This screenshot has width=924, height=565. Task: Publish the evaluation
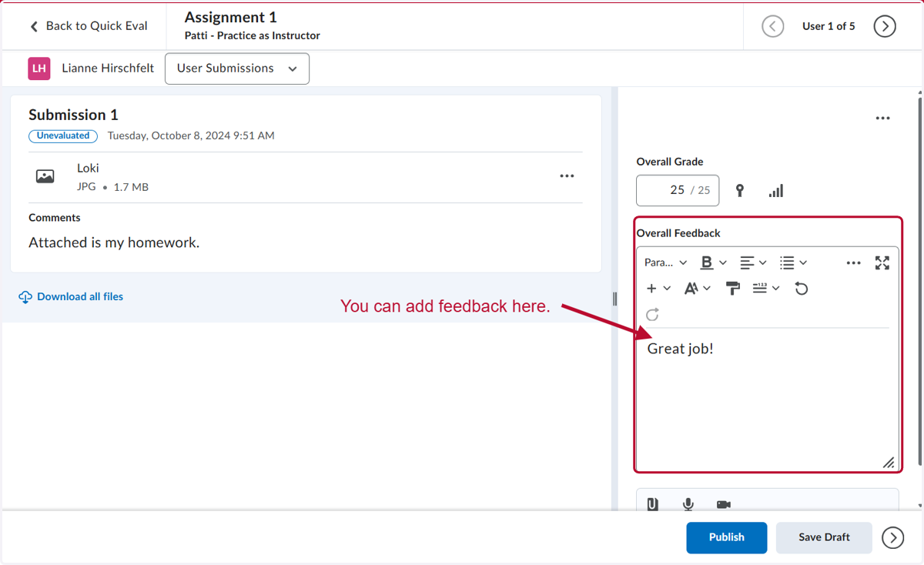point(727,537)
